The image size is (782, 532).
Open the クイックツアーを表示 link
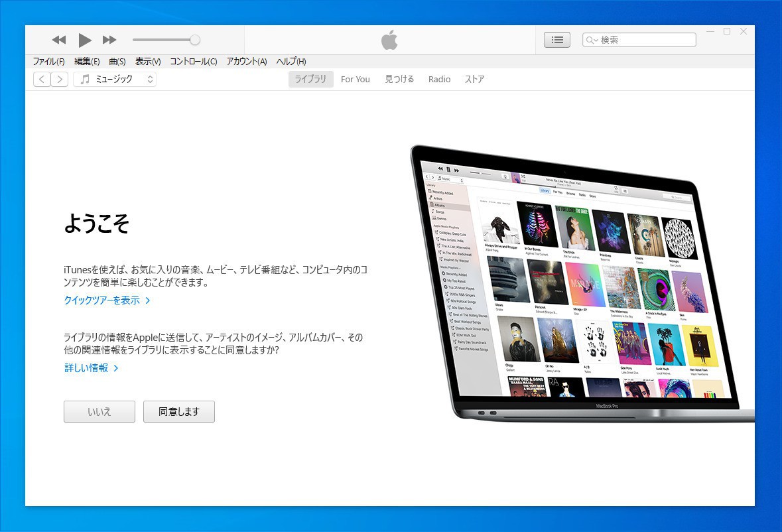(107, 300)
